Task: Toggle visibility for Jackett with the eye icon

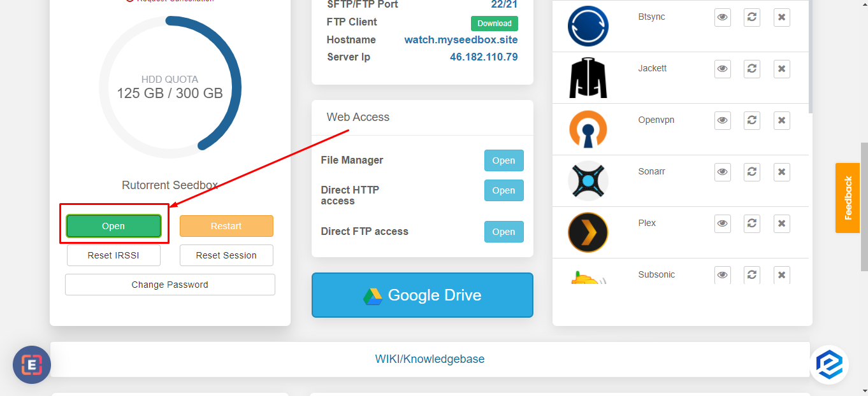Action: point(722,68)
